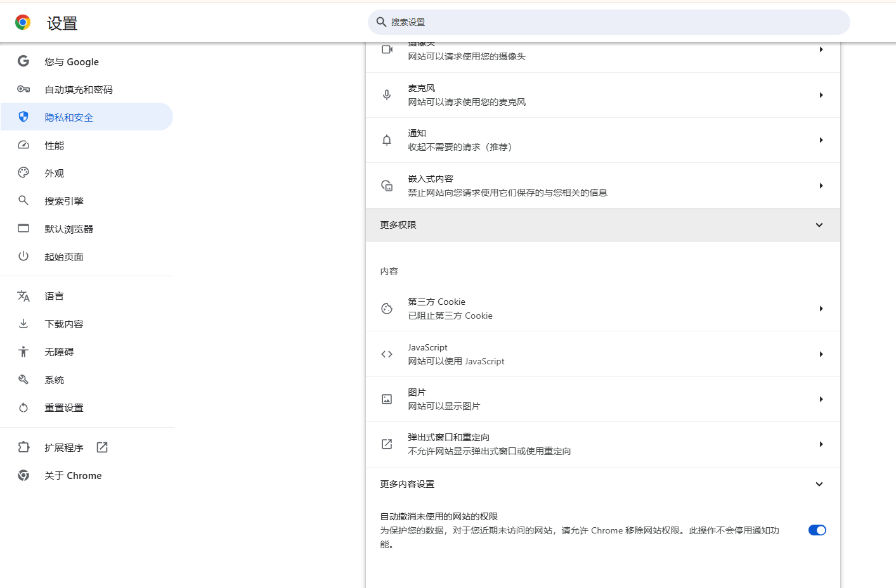This screenshot has height=588, width=896.
Task: Expand the 更多权限 section chevron
Action: (x=819, y=225)
